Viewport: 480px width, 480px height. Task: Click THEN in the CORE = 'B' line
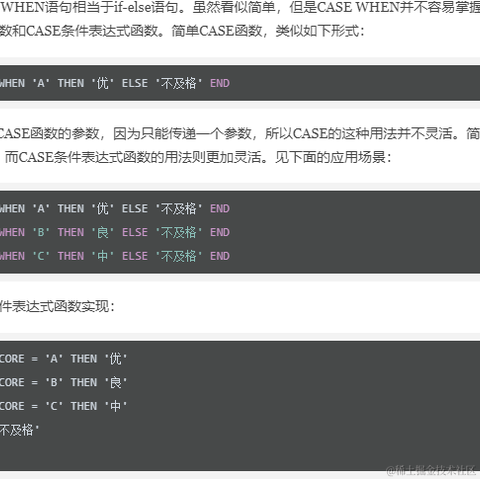pyautogui.click(x=84, y=383)
